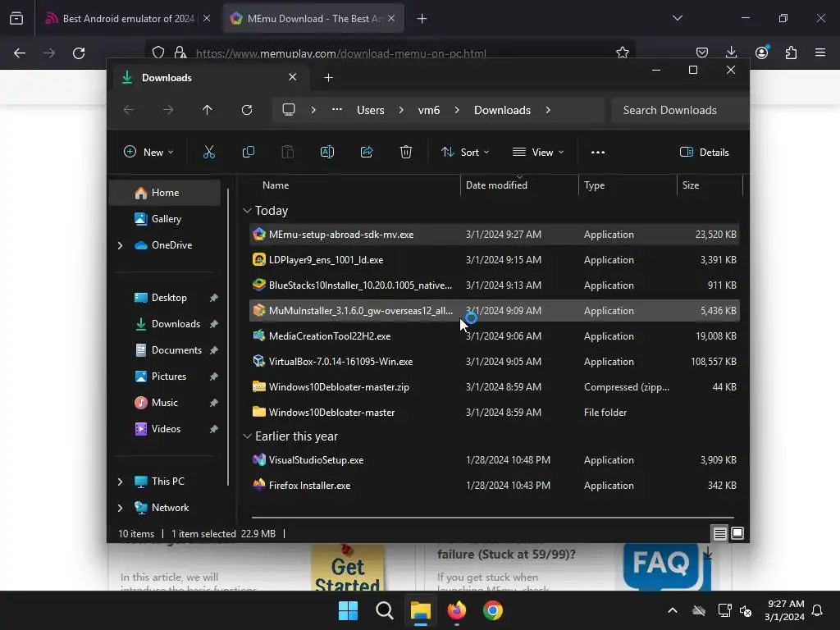Image resolution: width=840 pixels, height=630 pixels.
Task: Switch to large thumbnails view icon in status bar
Action: tap(737, 533)
